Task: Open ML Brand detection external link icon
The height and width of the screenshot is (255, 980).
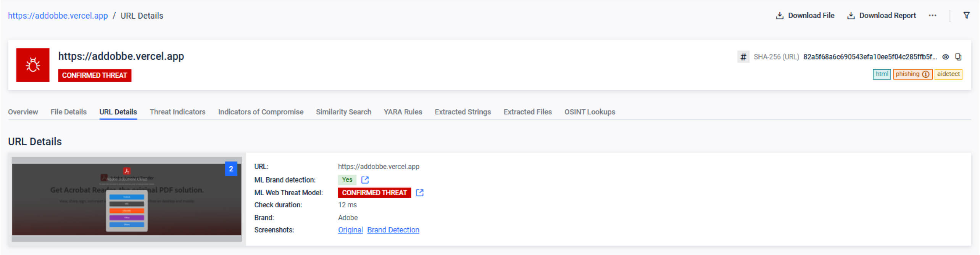Action: 365,180
